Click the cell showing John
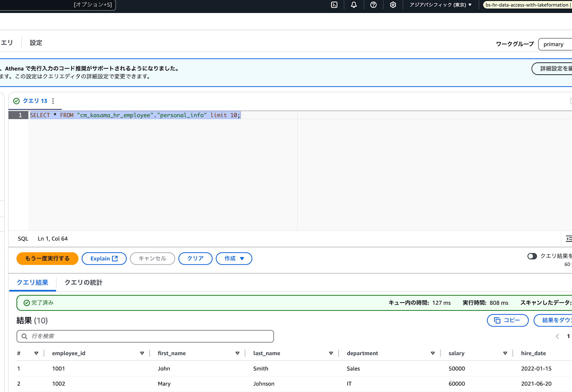The image size is (572, 392). click(x=164, y=369)
